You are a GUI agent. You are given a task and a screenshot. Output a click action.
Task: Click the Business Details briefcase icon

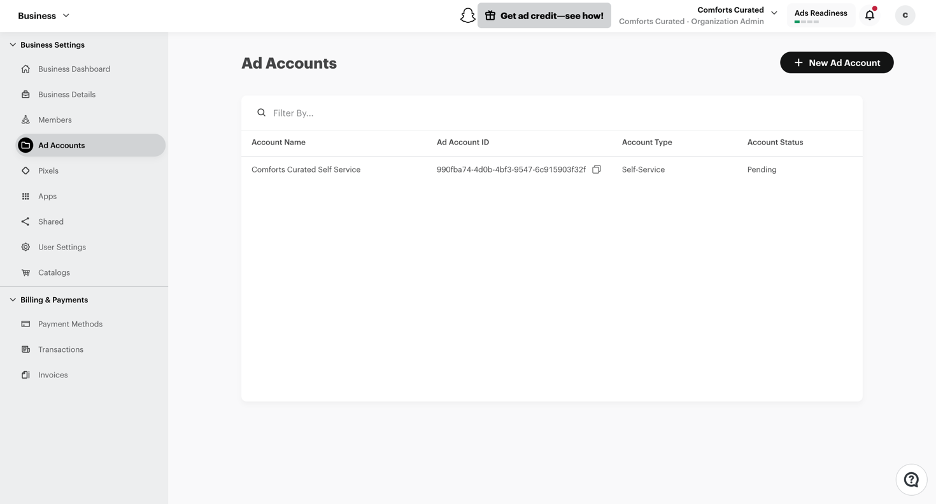click(x=26, y=94)
